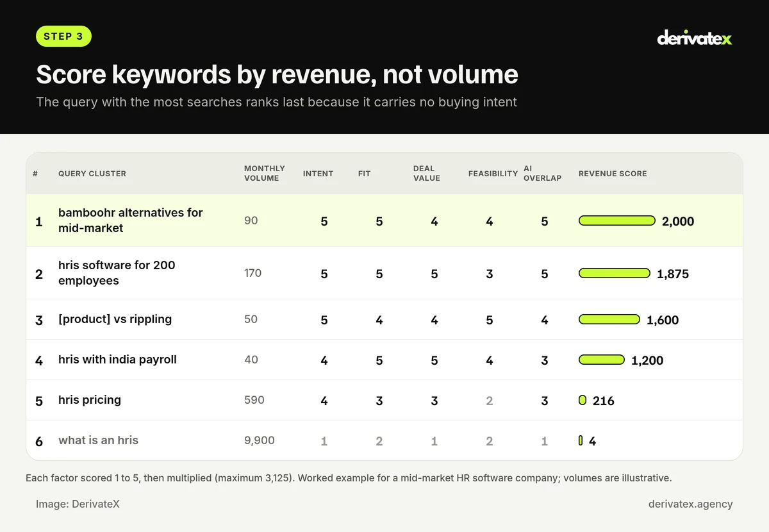Select the '[product] vs rippling' query
This screenshot has height=532, width=769.
pyautogui.click(x=115, y=319)
